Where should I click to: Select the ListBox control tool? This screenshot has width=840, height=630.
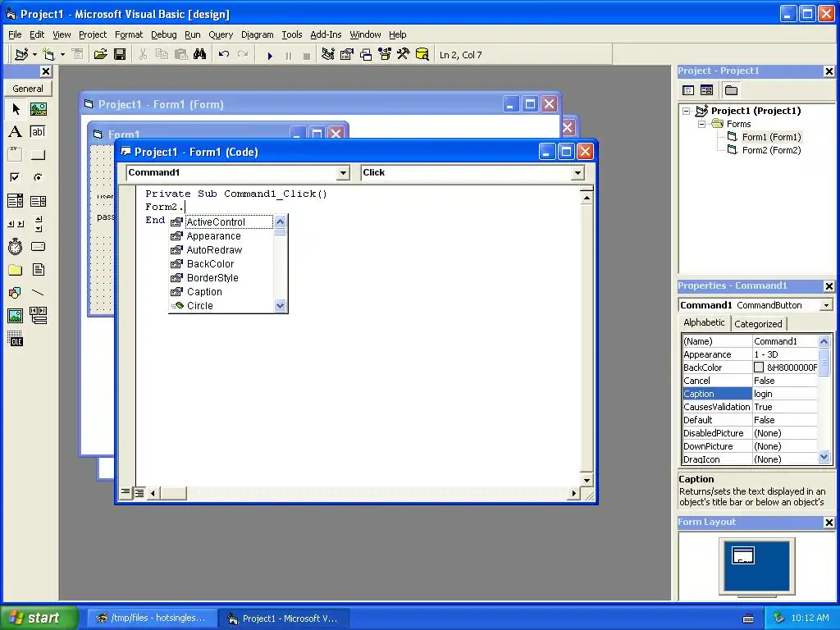coord(38,201)
